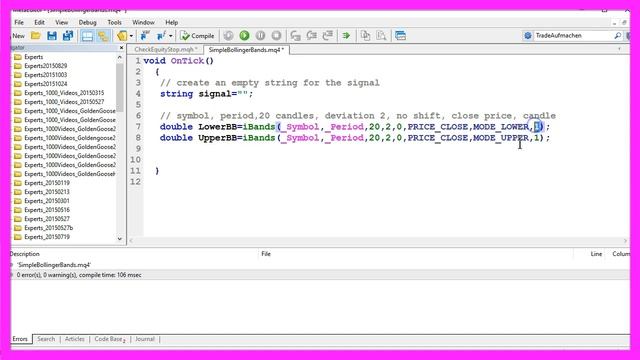Open the Help menu
Viewport: 640px width, 360px height.
point(171,22)
